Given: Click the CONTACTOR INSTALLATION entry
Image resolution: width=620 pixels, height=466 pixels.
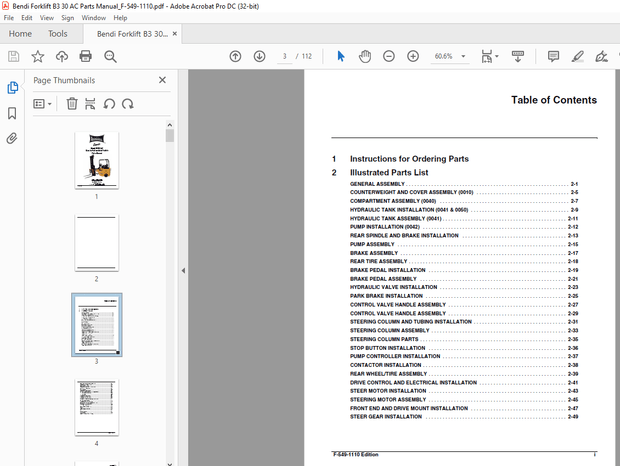Looking at the screenshot, I should [x=464, y=365].
